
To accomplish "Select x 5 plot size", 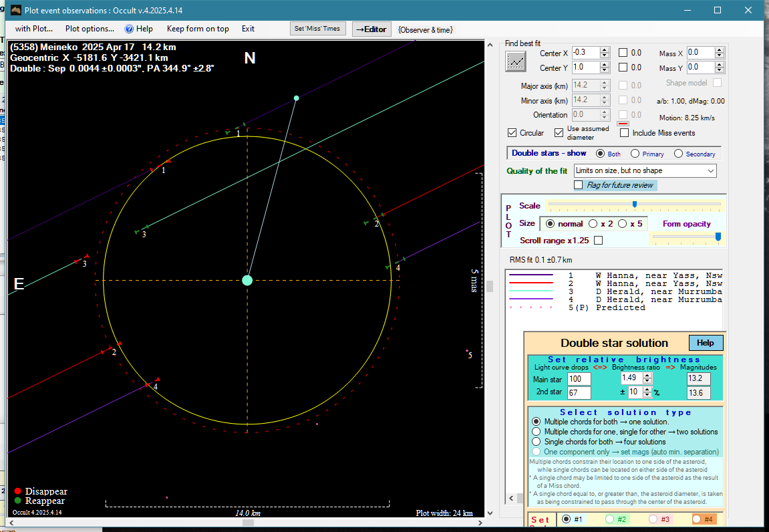I will click(x=623, y=224).
